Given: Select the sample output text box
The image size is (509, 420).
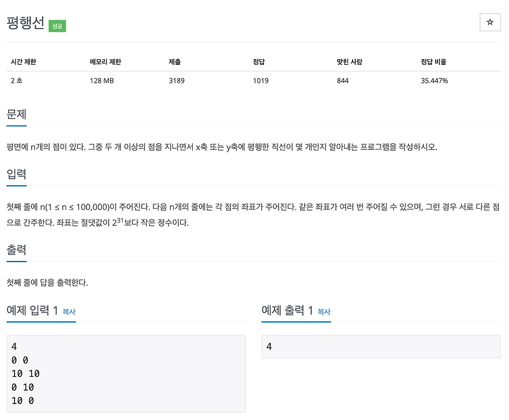Looking at the screenshot, I should point(380,347).
